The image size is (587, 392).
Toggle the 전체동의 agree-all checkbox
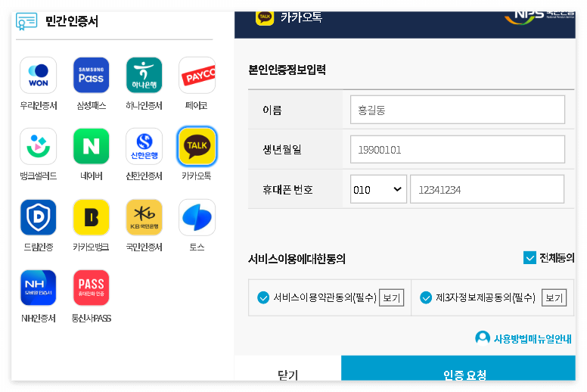pos(530,257)
